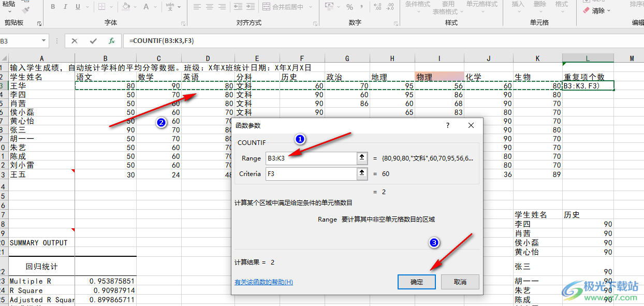Align text right in ribbon
This screenshot has width=644, height=306.
222,7
